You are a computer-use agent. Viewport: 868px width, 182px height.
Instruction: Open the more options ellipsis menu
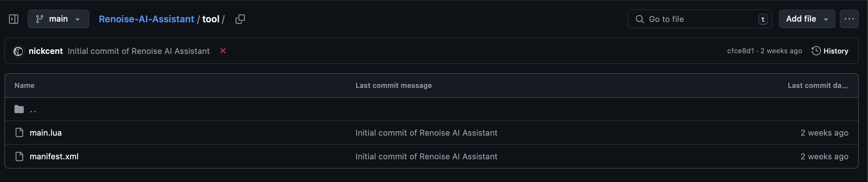849,19
